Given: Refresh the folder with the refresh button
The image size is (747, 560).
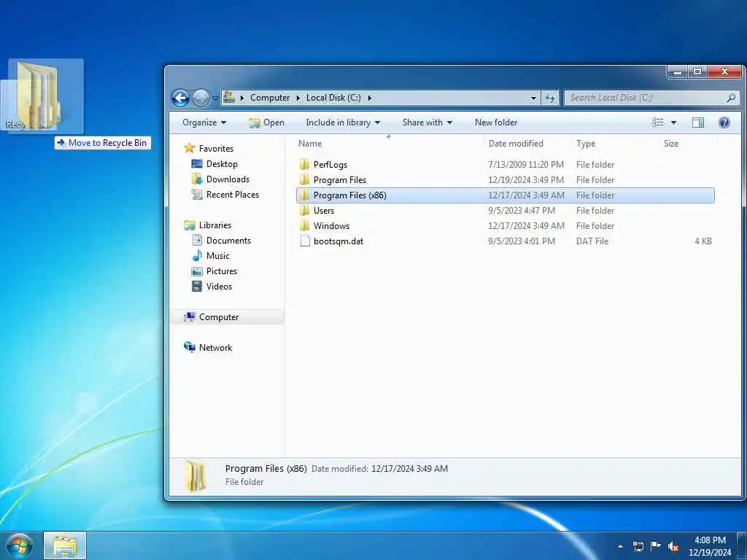Looking at the screenshot, I should (x=550, y=98).
